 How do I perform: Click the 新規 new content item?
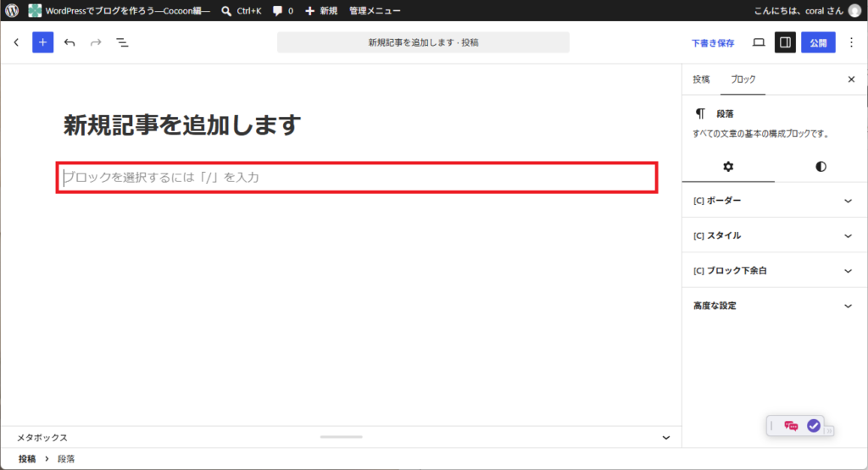321,10
